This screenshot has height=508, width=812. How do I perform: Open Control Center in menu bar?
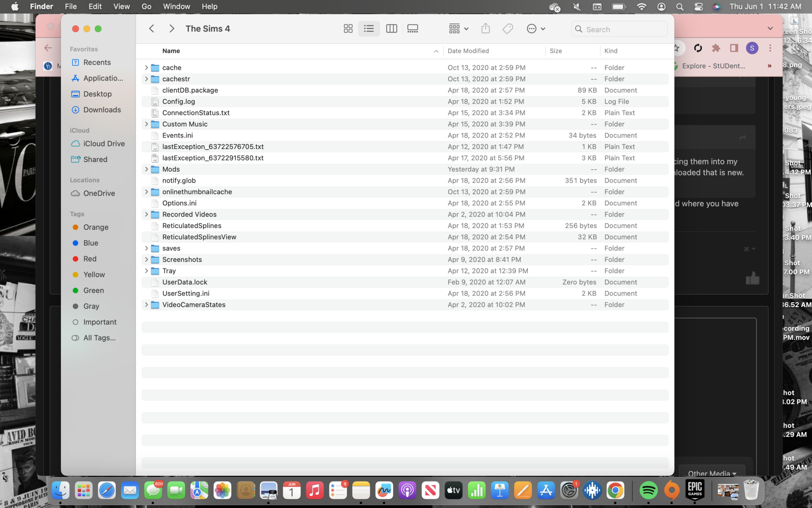pyautogui.click(x=698, y=7)
